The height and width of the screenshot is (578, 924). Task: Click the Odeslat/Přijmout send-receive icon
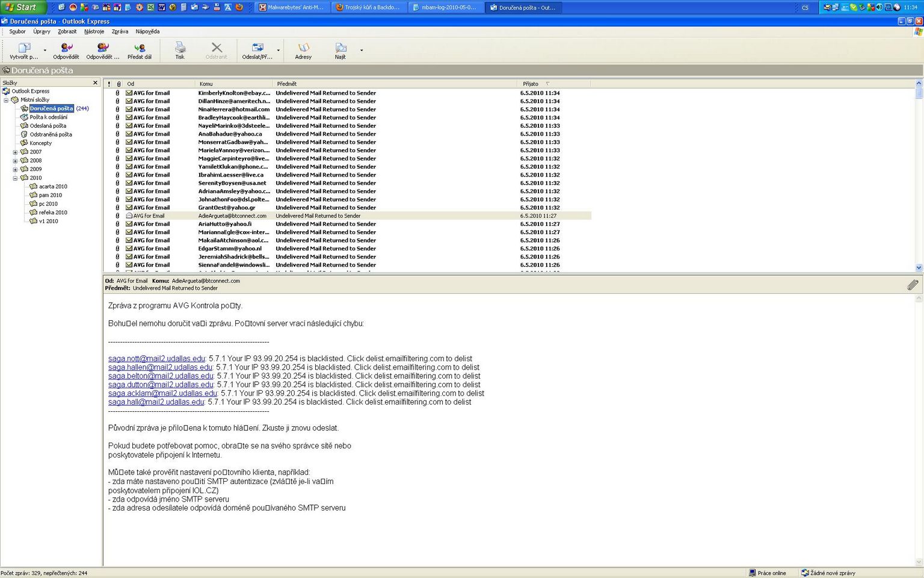click(257, 48)
